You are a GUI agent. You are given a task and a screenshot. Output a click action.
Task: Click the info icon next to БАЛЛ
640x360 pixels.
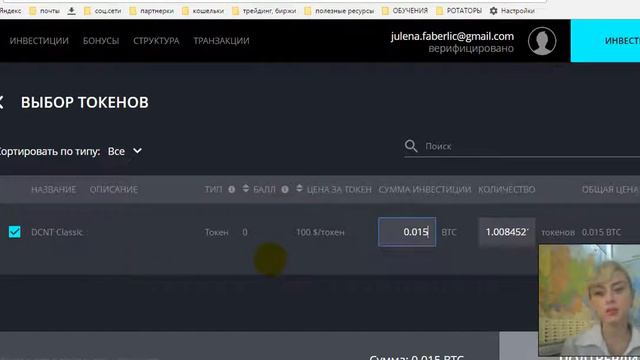[285, 189]
